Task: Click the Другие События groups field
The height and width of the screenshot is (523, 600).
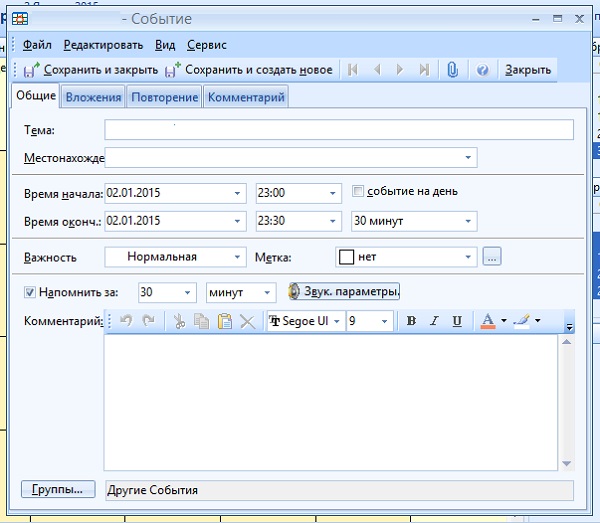Action: point(339,490)
